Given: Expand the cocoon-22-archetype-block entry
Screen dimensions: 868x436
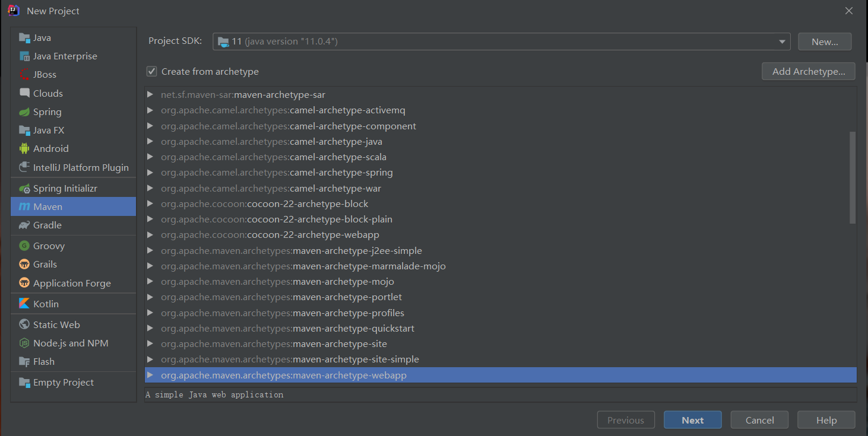Looking at the screenshot, I should point(150,204).
